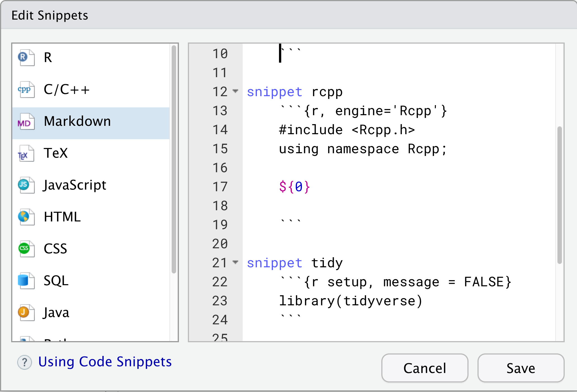Click the question mark help icon
Image resolution: width=577 pixels, height=392 pixels.
point(25,362)
